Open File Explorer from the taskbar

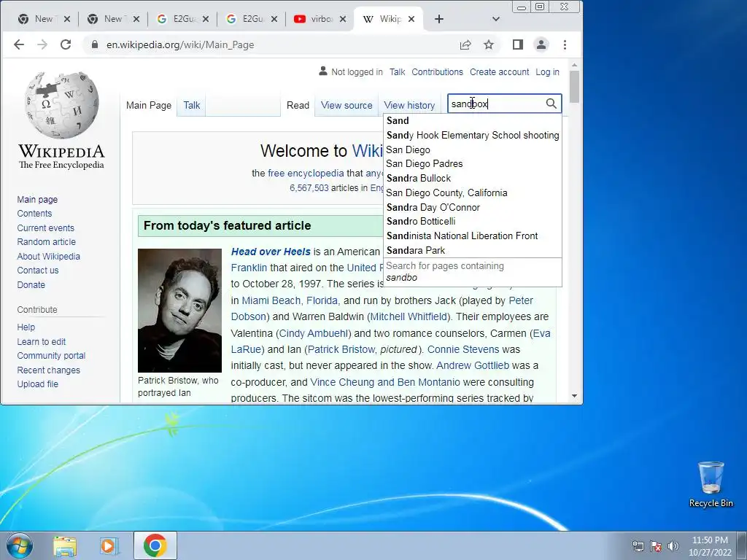65,546
